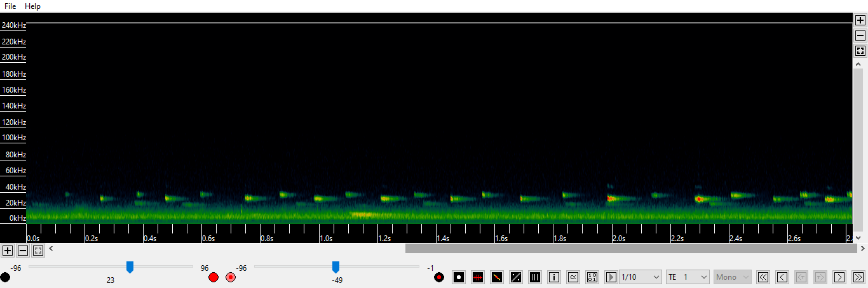Viewport: 868px width, 288px height.
Task: Open the Mono channel dropdown
Action: tap(733, 277)
